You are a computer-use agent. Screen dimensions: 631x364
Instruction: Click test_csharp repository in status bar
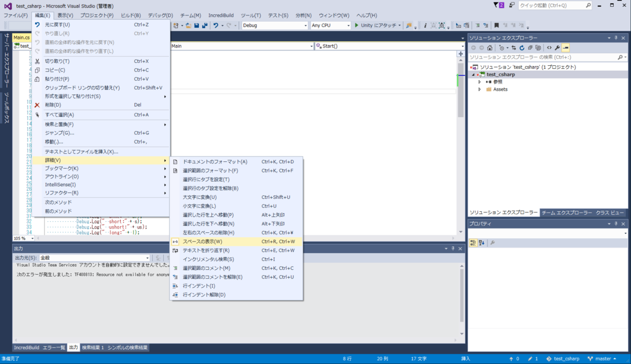point(563,359)
